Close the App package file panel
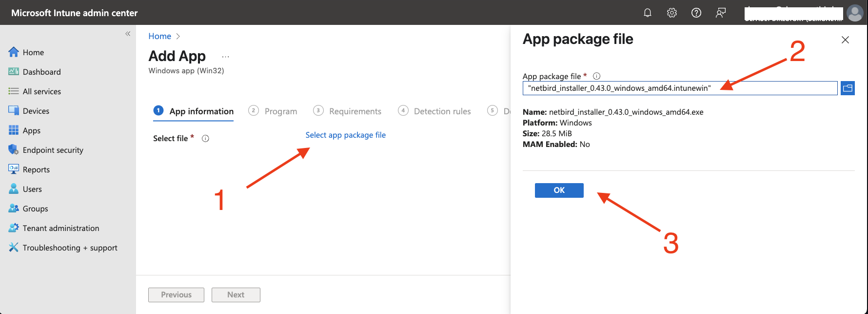 point(845,40)
